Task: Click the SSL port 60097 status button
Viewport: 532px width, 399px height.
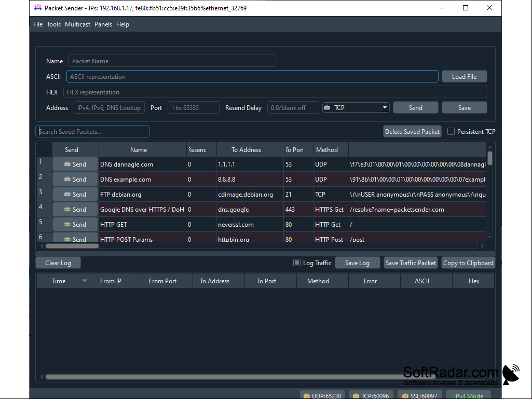Action: pos(420,395)
